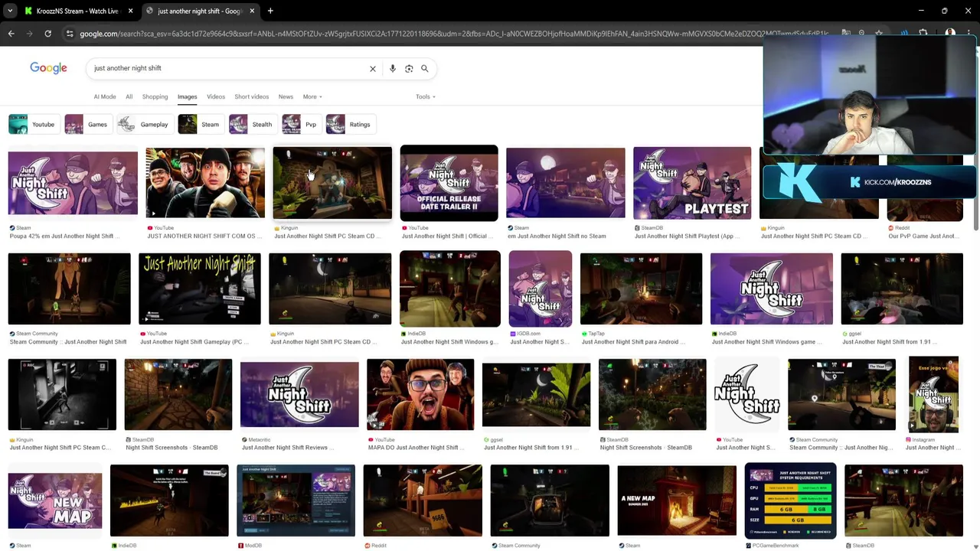Open the Shopping results tab

point(155,96)
